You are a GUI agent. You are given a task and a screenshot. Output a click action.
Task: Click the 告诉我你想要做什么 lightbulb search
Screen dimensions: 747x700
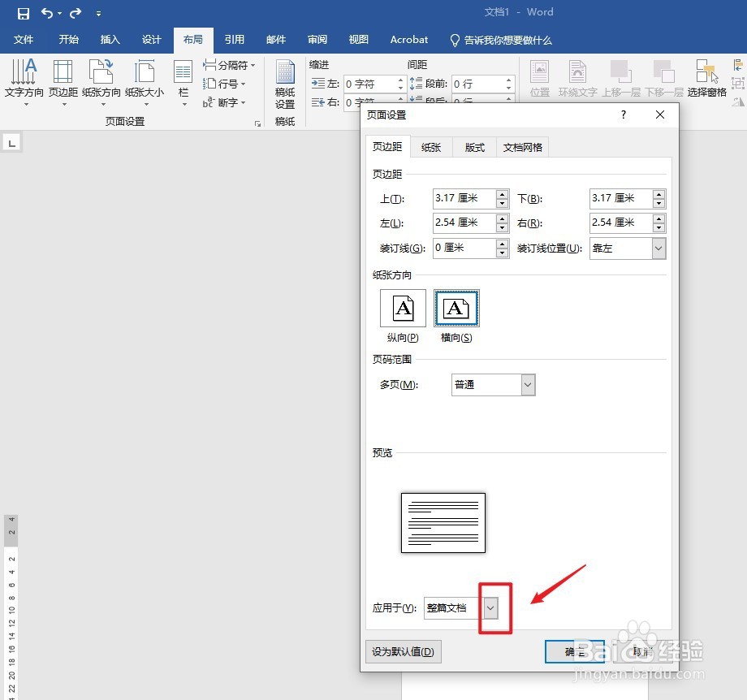(x=501, y=40)
